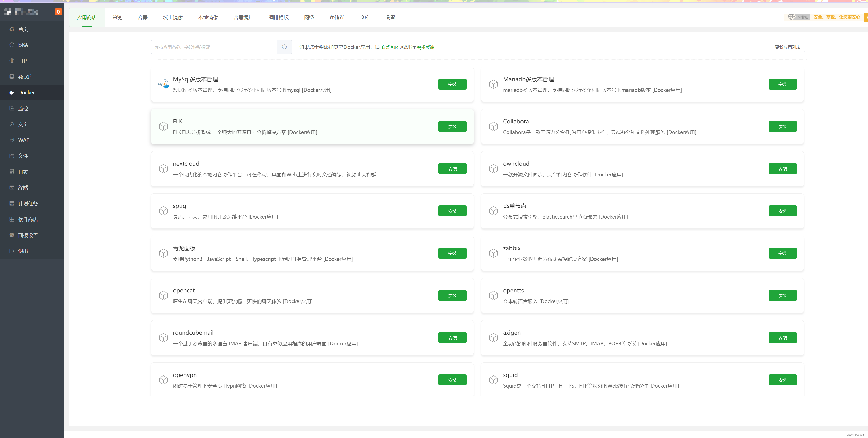Click the 需求反馈 link

point(426,47)
